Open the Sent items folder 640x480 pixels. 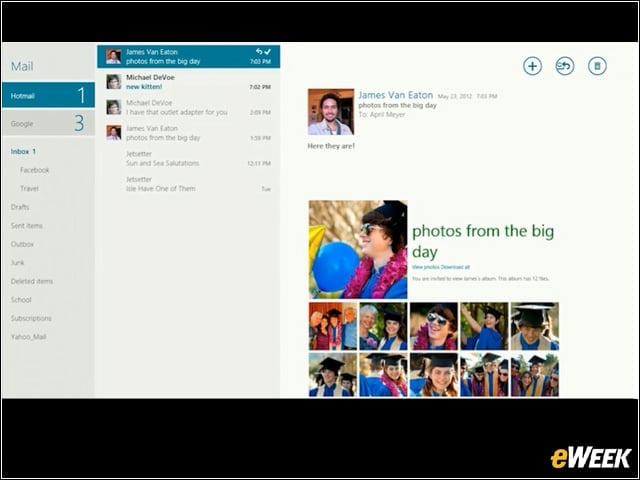(27, 226)
